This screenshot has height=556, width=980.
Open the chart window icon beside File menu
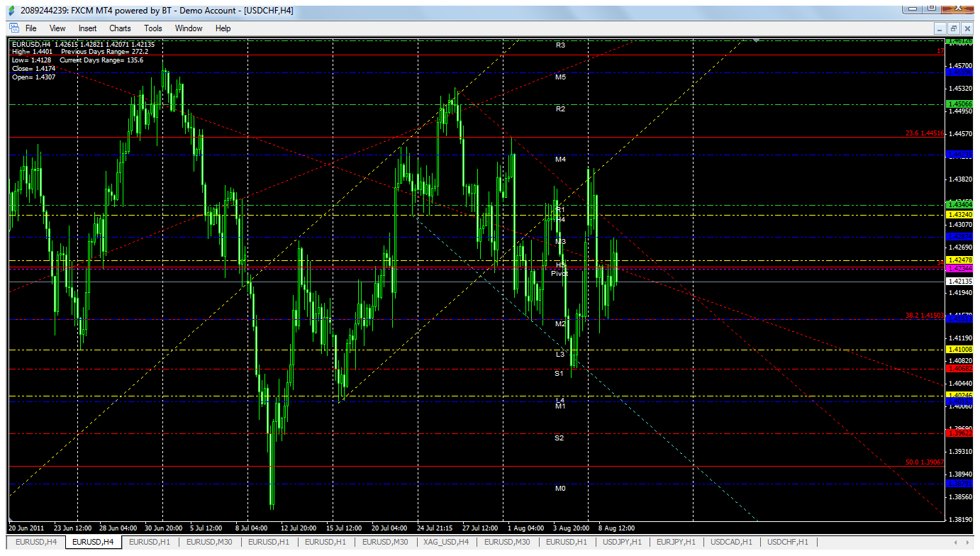(13, 28)
